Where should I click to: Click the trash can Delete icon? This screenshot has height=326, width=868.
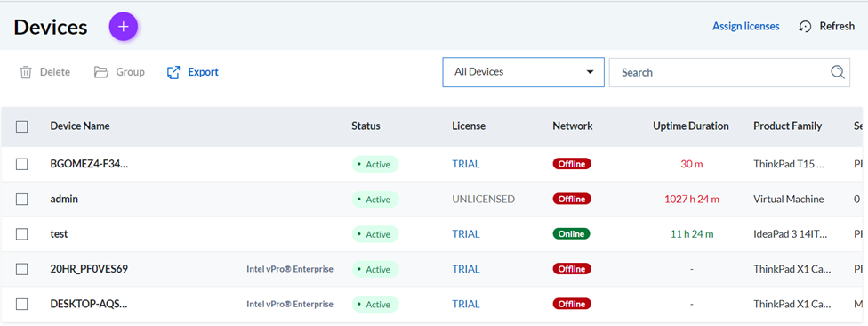(x=26, y=72)
